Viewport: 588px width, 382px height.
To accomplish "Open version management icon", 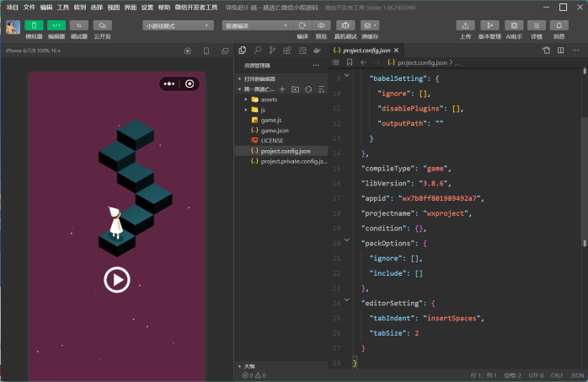I will [x=489, y=25].
